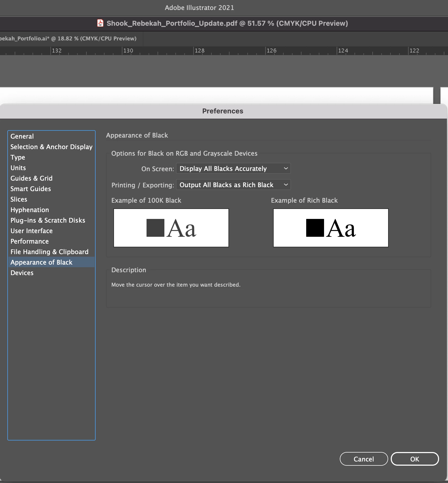The width and height of the screenshot is (448, 483).
Task: Click the 100K Black example preview
Action: tap(171, 228)
